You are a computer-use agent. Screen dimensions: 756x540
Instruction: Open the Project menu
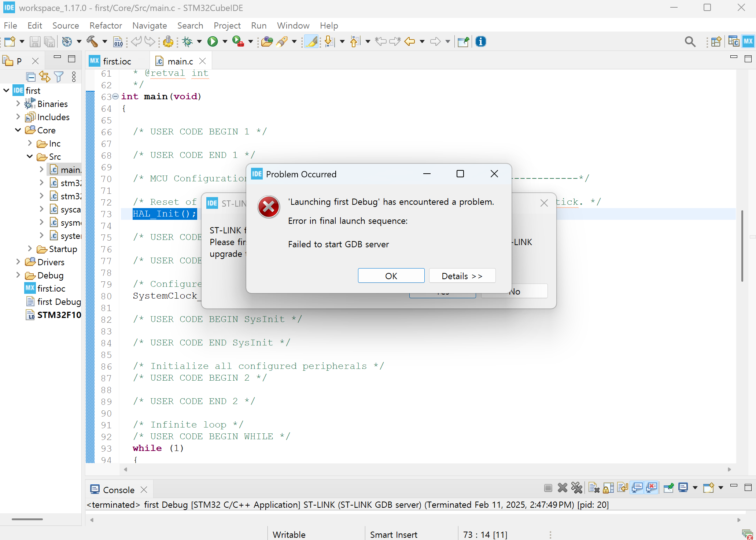click(227, 25)
